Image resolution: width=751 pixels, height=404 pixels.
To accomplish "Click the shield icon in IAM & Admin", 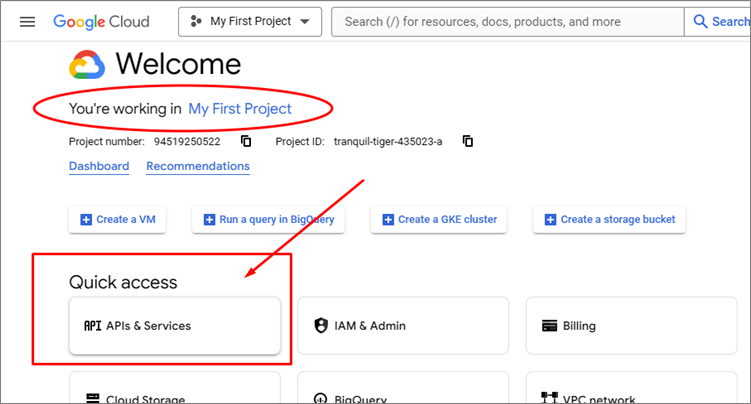I will [321, 325].
